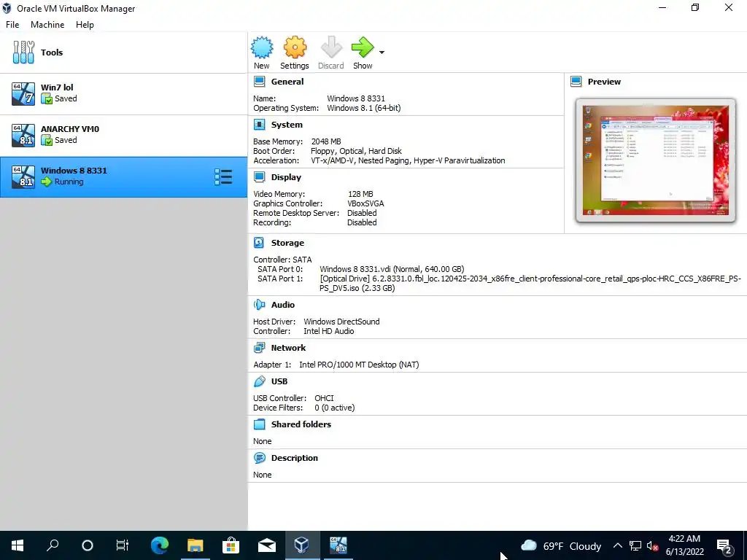Select the ANARCHY VM0 virtual machine

pos(124,135)
